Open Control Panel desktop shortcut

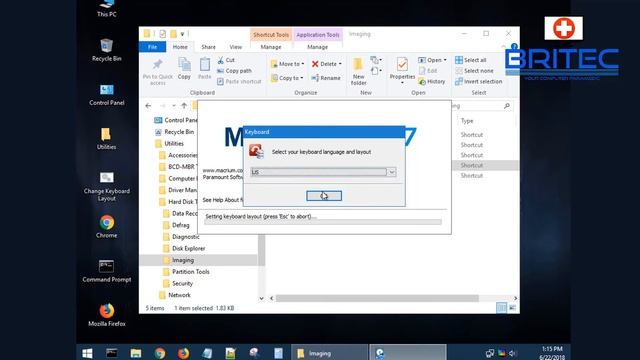point(107,95)
